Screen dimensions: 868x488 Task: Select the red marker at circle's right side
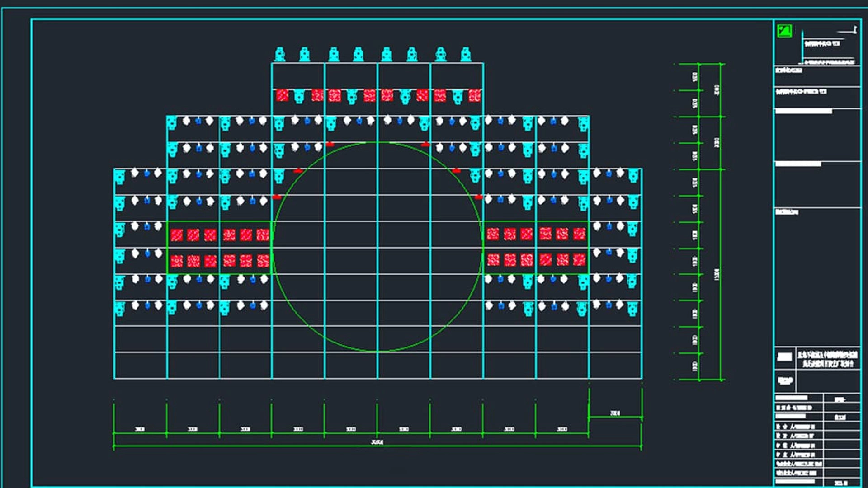pos(478,197)
